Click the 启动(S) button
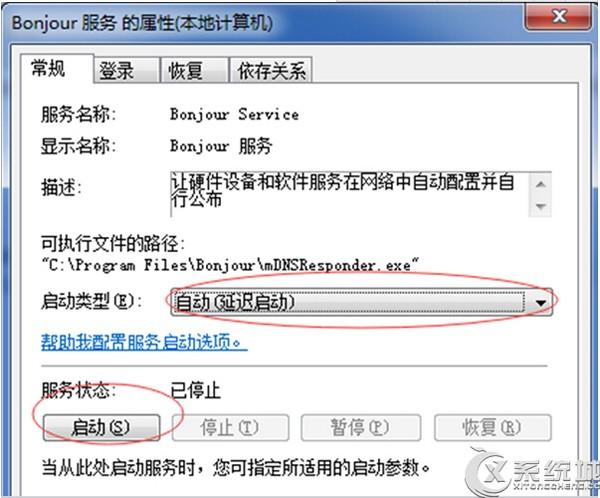This screenshot has width=600, height=498. pyautogui.click(x=101, y=427)
